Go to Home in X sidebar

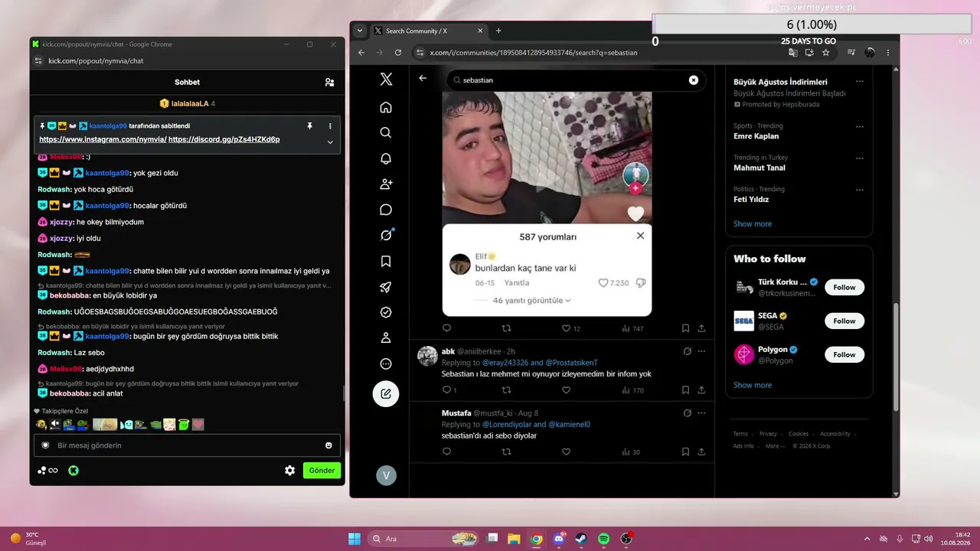tap(386, 107)
